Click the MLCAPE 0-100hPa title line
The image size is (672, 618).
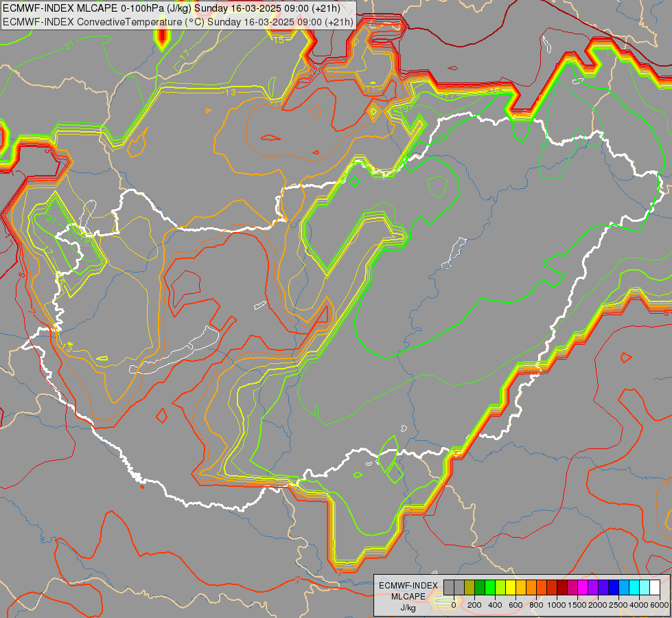(172, 8)
